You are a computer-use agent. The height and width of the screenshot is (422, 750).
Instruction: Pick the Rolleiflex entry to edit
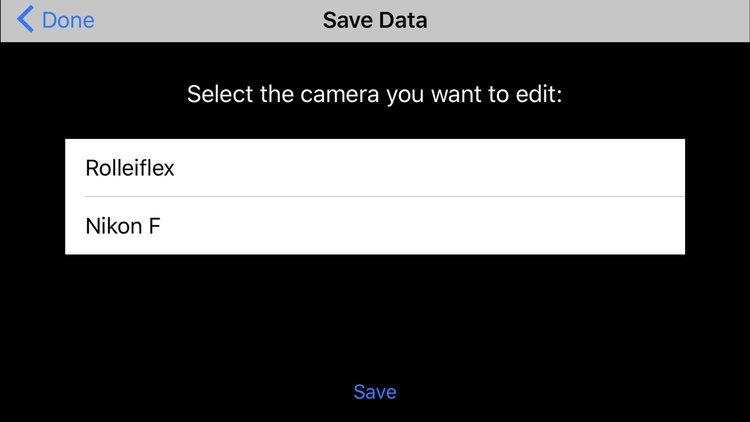pos(374,168)
